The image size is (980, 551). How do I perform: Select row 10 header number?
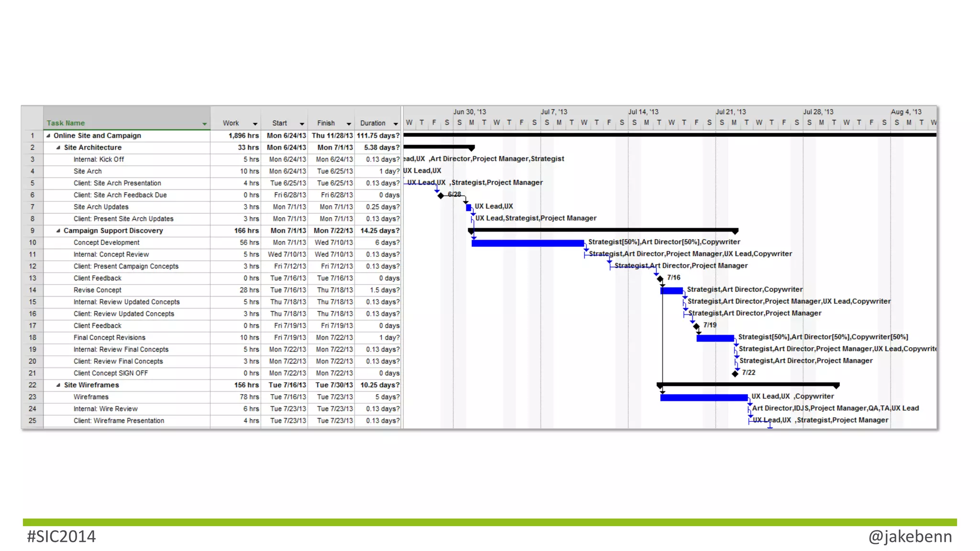click(x=33, y=243)
